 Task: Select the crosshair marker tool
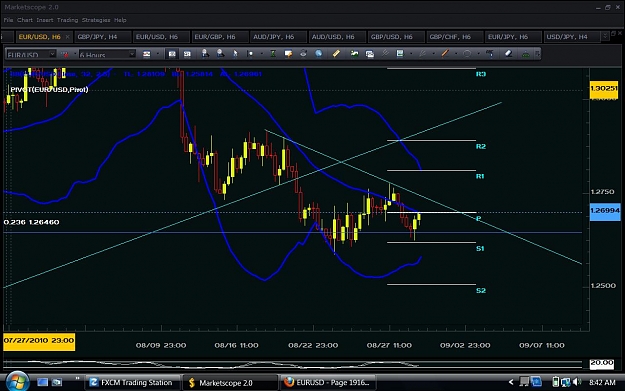250,53
